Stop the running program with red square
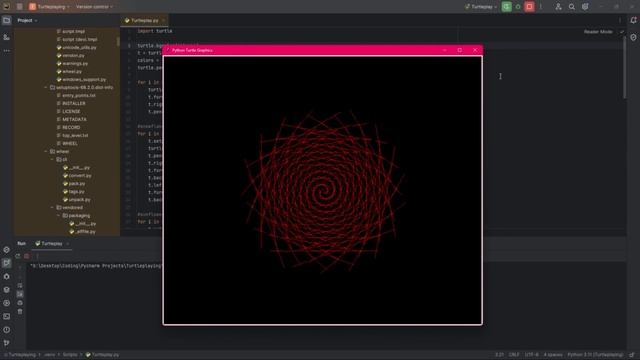Viewport: 640px width, 360px height. tap(529, 7)
